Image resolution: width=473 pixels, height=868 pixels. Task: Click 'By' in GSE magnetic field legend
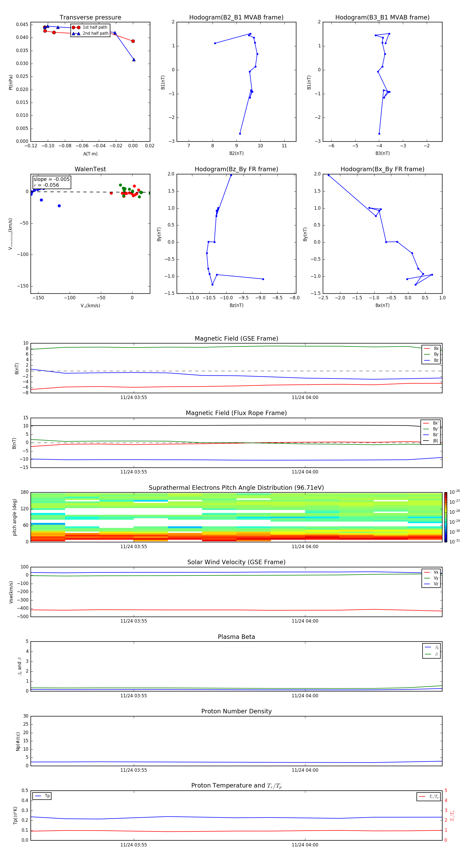[431, 354]
